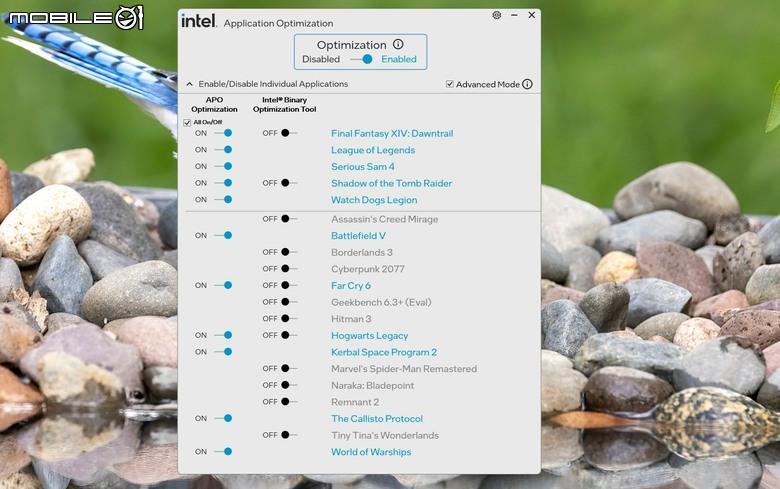Select The Callisto Protocol entry
This screenshot has width=780, height=489.
(x=377, y=419)
